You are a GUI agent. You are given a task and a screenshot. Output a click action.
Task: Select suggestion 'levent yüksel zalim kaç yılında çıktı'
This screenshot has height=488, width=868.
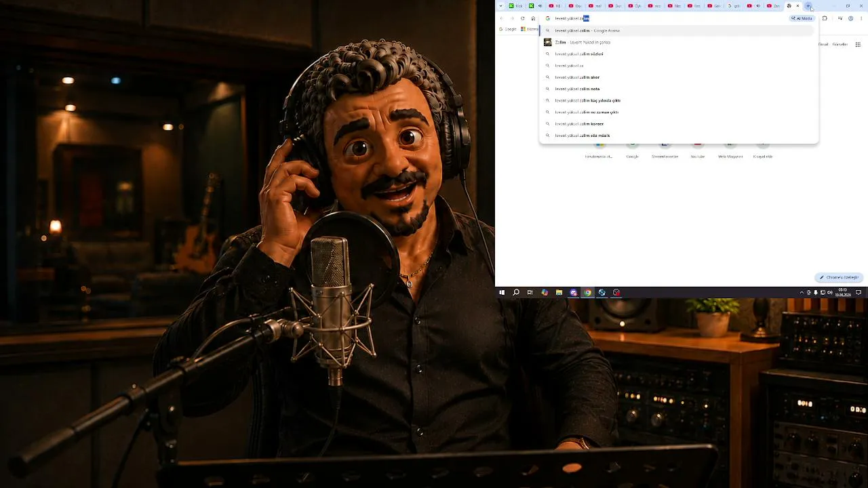click(679, 100)
